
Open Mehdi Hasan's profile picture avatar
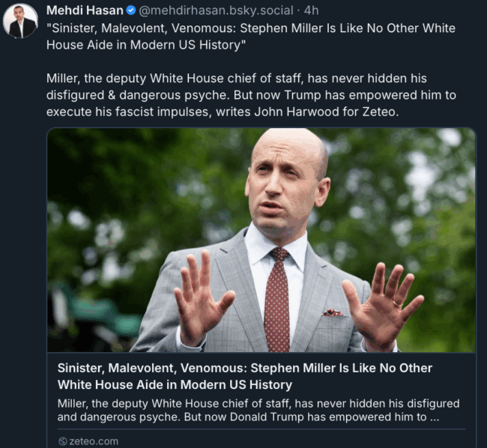coord(20,21)
